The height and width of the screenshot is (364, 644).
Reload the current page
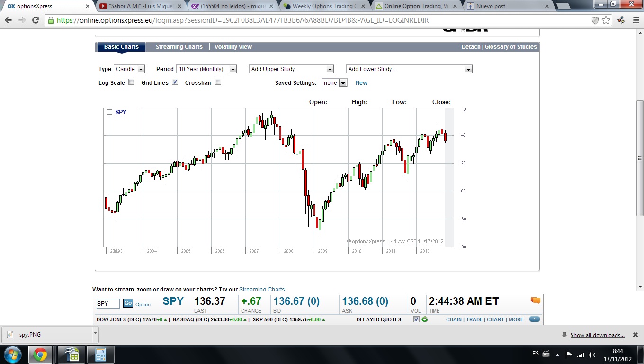pos(36,20)
